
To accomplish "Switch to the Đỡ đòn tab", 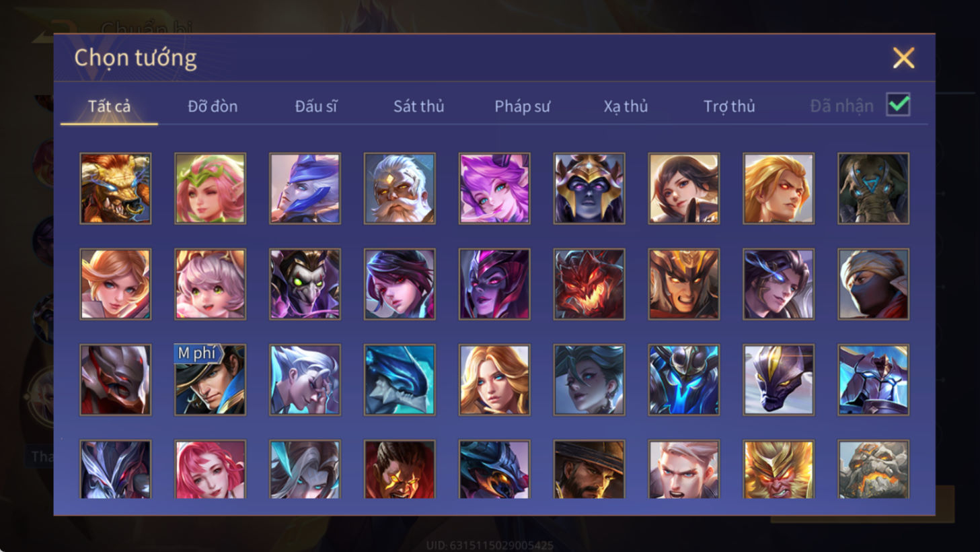I will (x=213, y=106).
